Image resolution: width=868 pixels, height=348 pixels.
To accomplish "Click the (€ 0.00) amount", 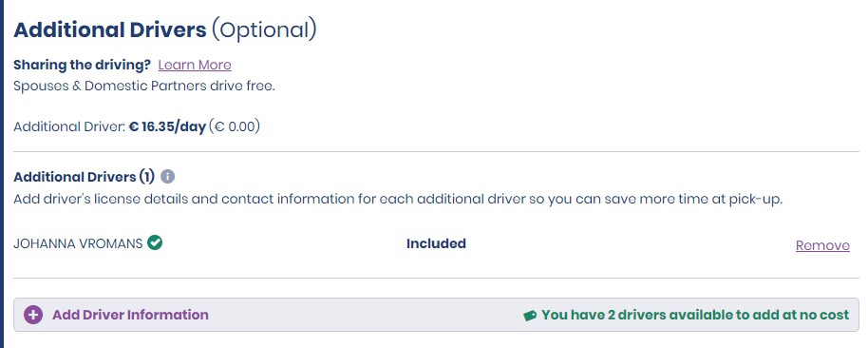I will [x=235, y=126].
